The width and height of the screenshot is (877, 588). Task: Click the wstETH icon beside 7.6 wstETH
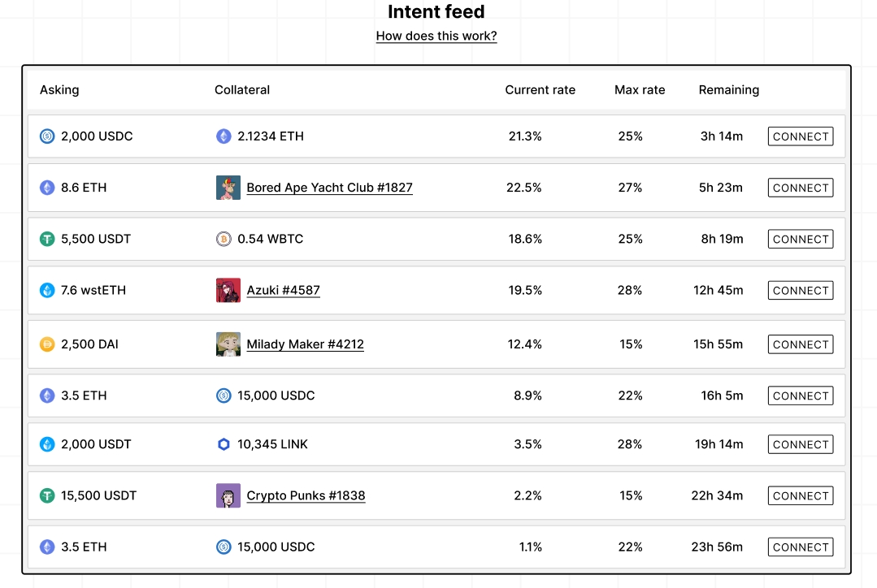click(47, 290)
